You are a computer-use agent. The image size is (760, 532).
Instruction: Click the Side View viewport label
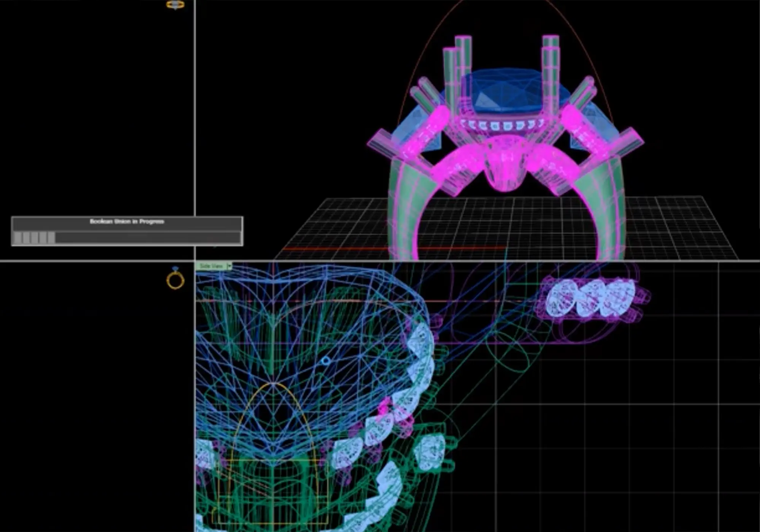point(211,266)
